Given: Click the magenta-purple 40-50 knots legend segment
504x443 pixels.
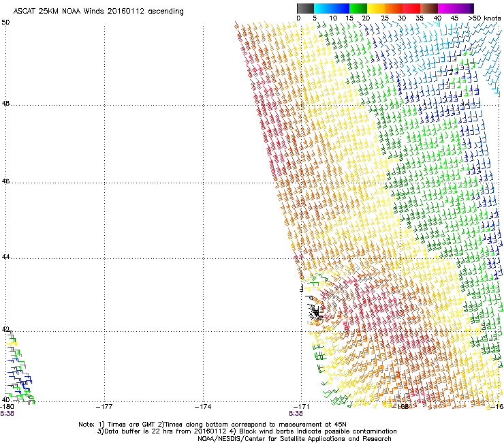Looking at the screenshot, I should (456, 8).
